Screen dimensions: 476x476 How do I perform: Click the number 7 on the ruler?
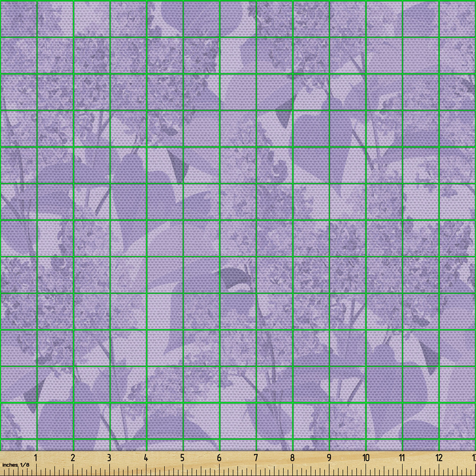pyautogui.click(x=256, y=458)
